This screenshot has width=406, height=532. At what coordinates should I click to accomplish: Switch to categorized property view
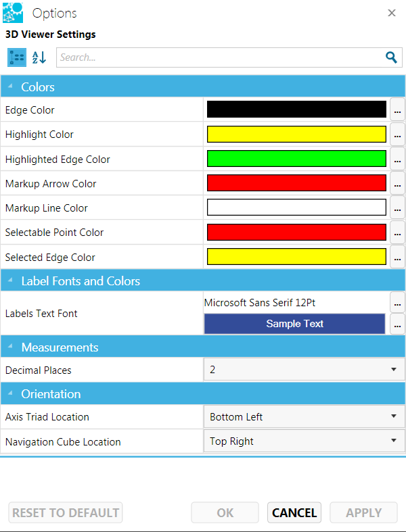coord(17,57)
